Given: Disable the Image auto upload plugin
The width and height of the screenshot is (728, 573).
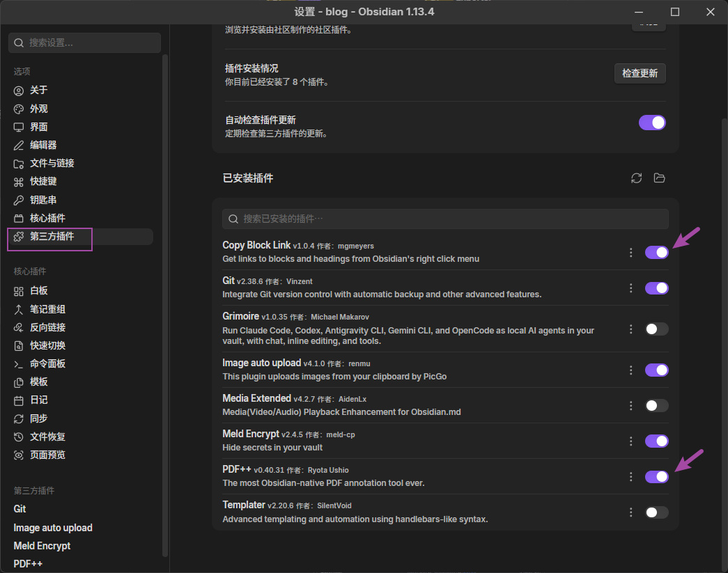Looking at the screenshot, I should pos(656,370).
